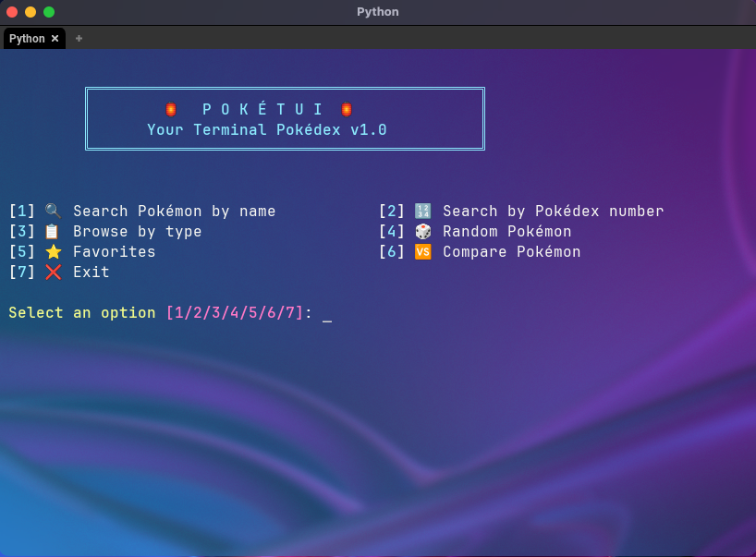Click the orange VS icon for Compare Pokémon
Image resolution: width=756 pixels, height=557 pixels.
(x=422, y=251)
